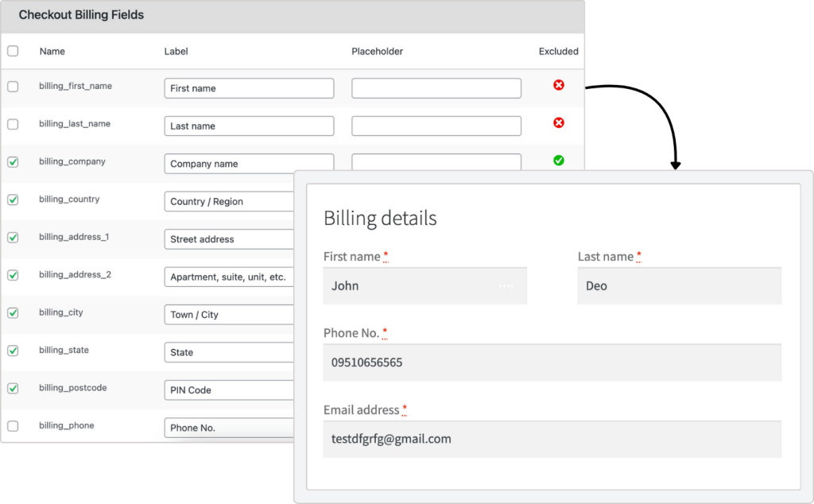Click the 'Excluded' column header
Viewport: 814px width, 504px height.
tap(559, 52)
